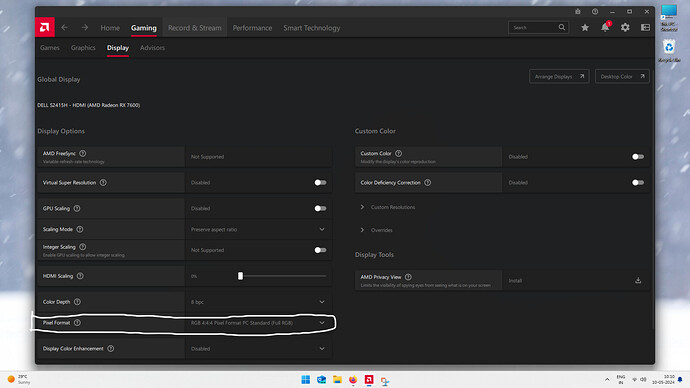
Task: Open favorites star icon
Action: [585, 27]
